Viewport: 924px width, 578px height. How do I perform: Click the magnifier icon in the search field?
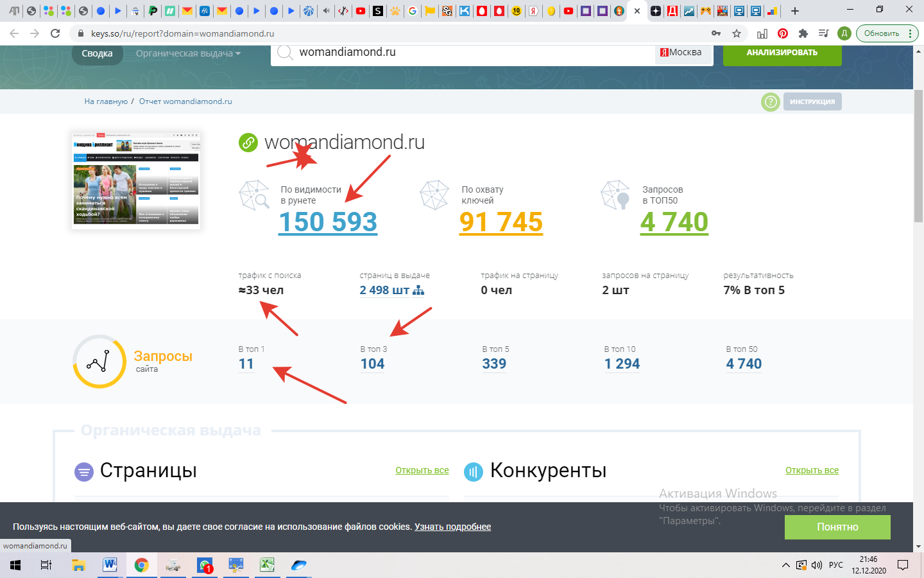click(x=285, y=53)
